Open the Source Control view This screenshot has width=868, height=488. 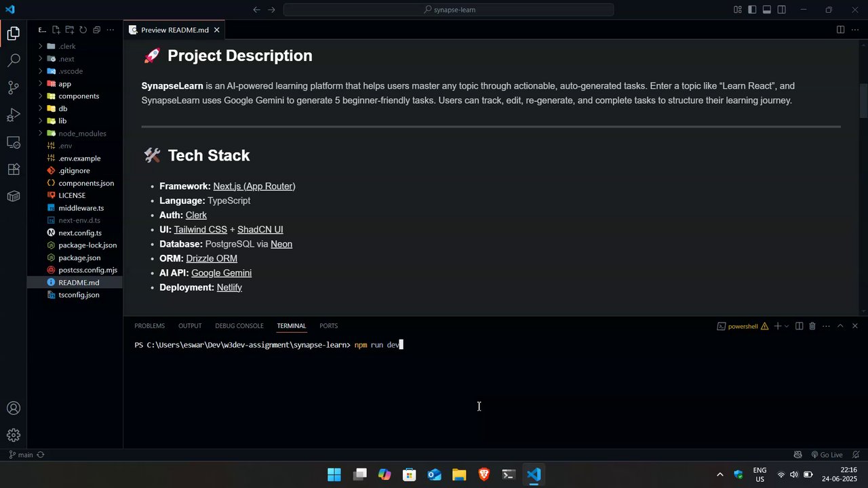coord(14,87)
